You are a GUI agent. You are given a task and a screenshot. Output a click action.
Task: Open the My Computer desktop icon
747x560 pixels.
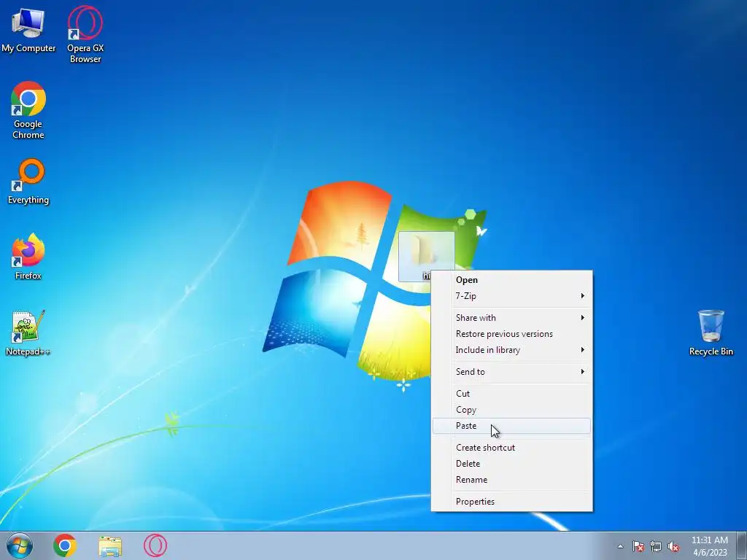[28, 29]
